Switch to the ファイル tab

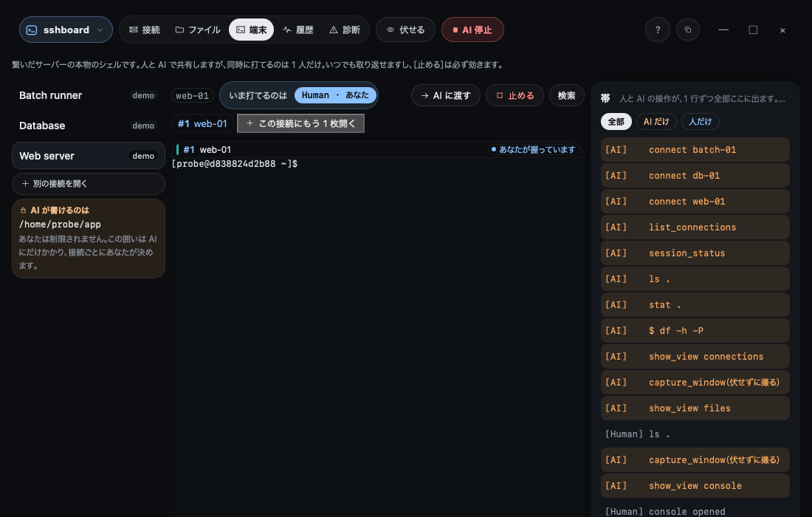point(198,30)
